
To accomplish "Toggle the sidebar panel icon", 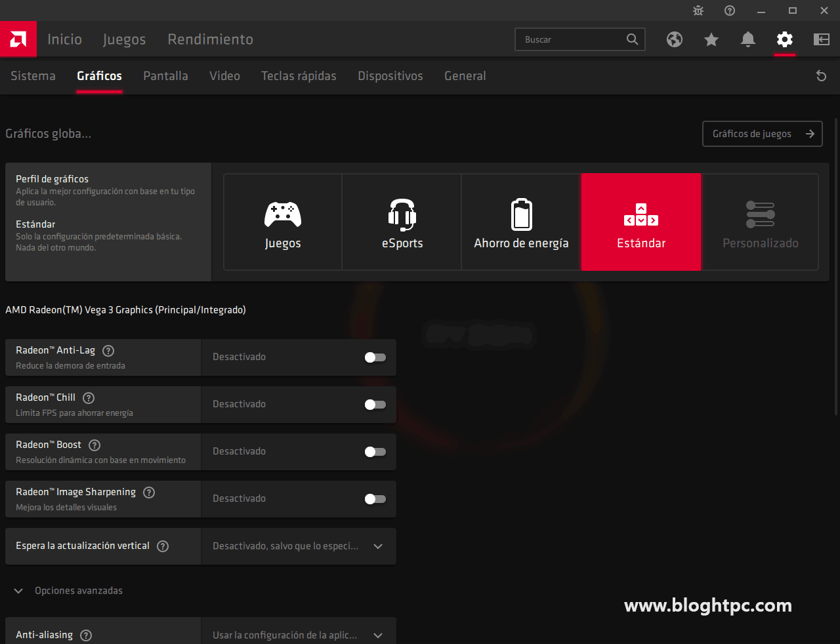I will tap(822, 39).
